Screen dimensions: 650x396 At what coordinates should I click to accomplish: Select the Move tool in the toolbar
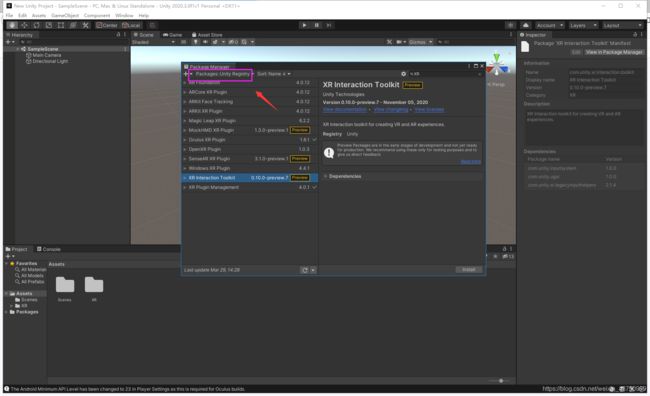(x=24, y=25)
